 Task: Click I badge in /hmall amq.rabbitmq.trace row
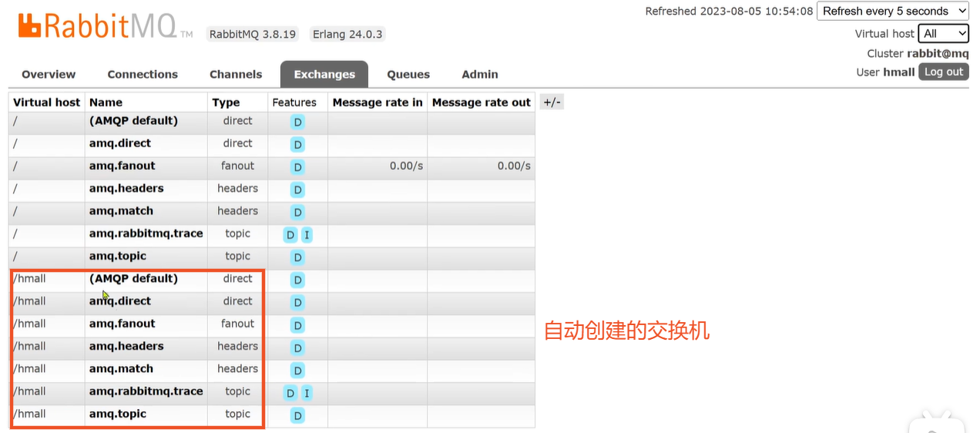pos(307,393)
